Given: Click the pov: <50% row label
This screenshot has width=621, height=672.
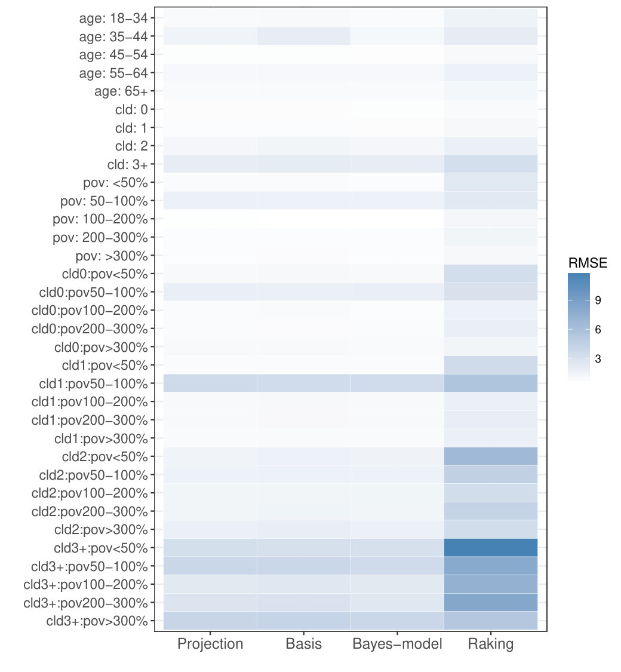Looking at the screenshot, I should pos(116,183).
